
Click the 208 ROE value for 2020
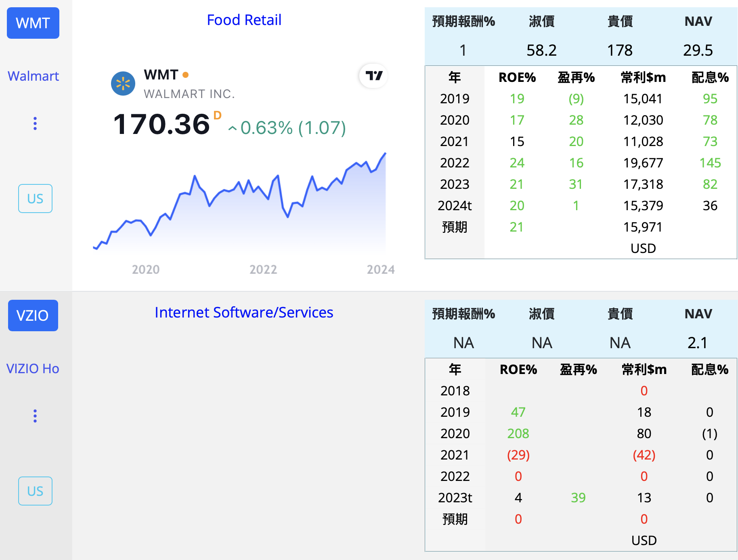coord(518,433)
